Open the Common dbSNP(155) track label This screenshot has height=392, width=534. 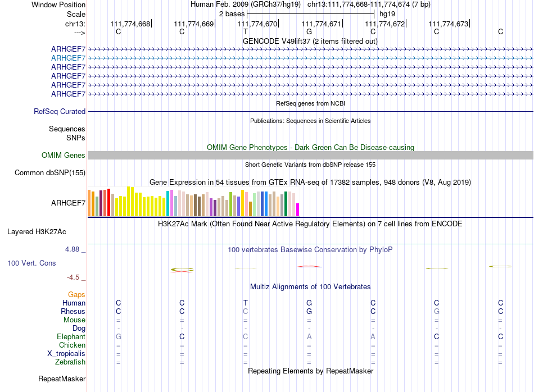click(x=50, y=173)
